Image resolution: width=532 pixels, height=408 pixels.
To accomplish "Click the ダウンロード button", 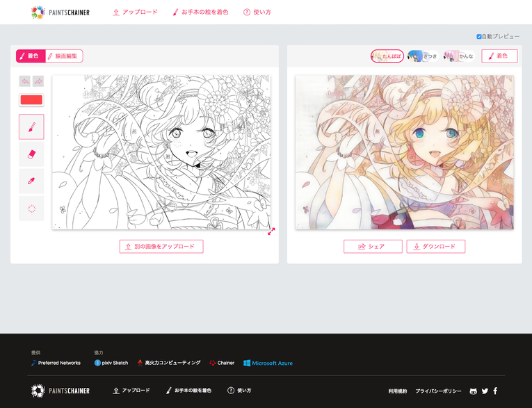I will 435,247.
